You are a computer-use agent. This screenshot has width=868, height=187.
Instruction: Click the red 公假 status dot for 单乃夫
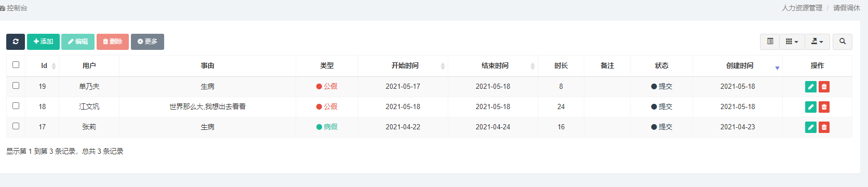coord(319,87)
